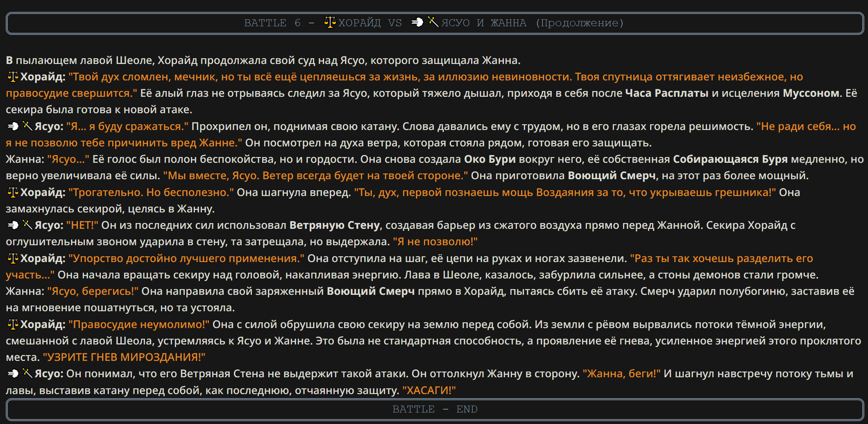Viewport: 868px width, 424px height.
Task: Click wind icon on the "НЕТ!" line
Action: click(13, 225)
